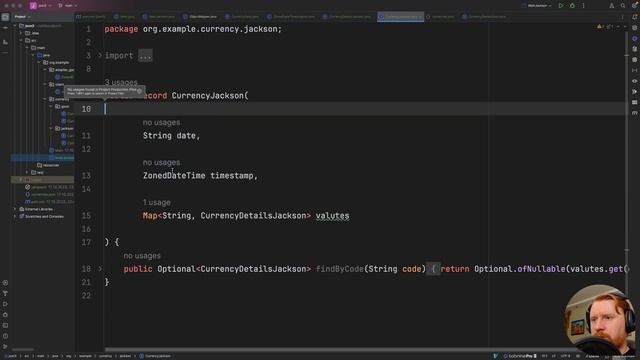This screenshot has width=640, height=360.
Task: Click the package statement on line 1
Action: point(193,29)
